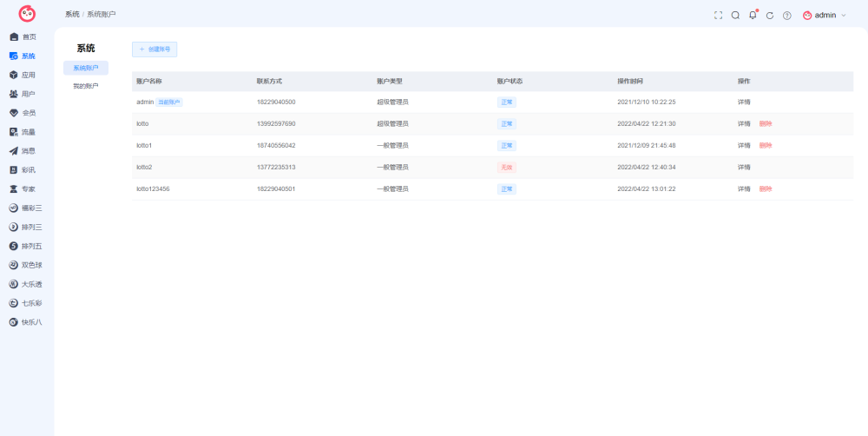Click the 正常 status tag of lotto1
The image size is (868, 436).
[x=507, y=146]
